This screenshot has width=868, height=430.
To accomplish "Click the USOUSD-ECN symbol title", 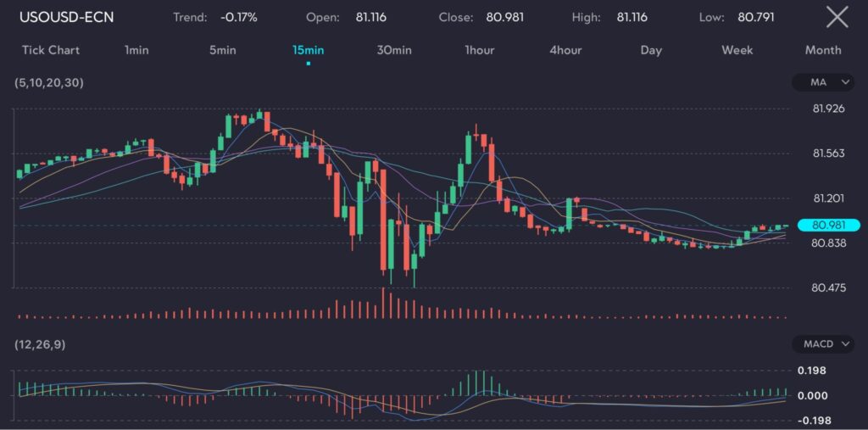I will [67, 17].
